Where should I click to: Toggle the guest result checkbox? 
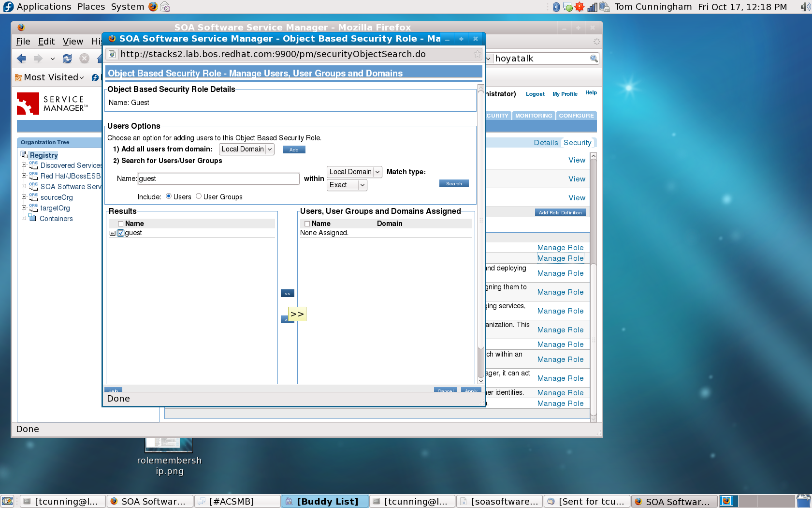click(x=121, y=233)
